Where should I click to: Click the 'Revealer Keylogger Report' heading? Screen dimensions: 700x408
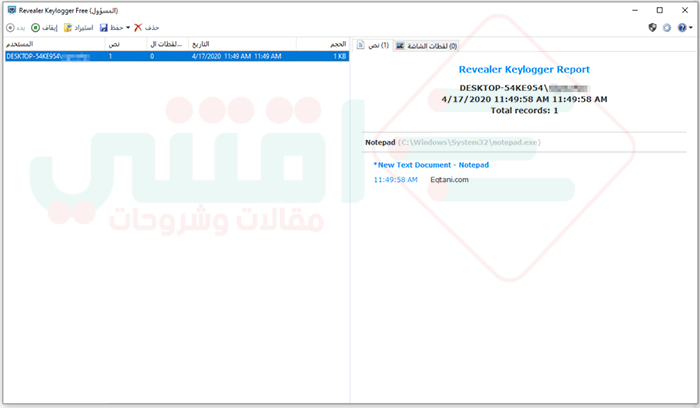click(524, 69)
